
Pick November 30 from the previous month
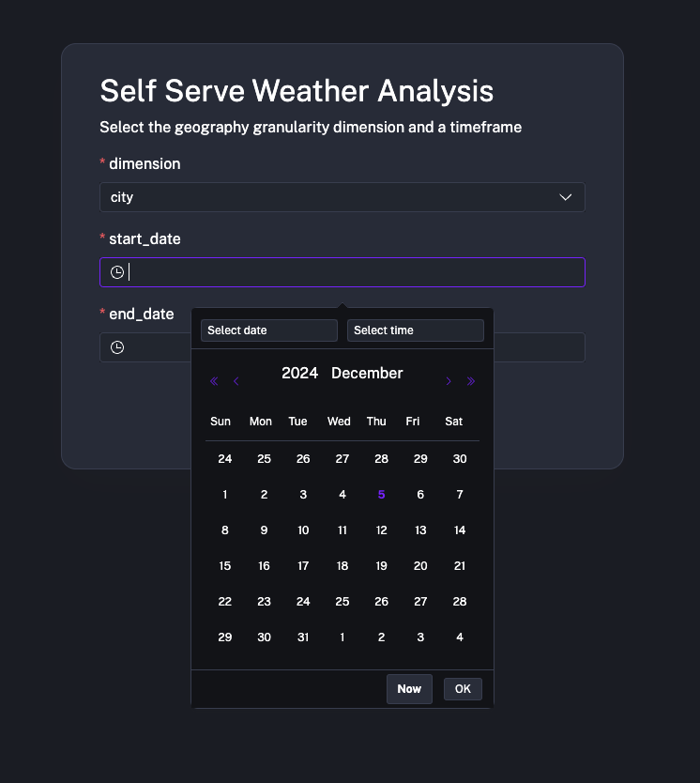pyautogui.click(x=460, y=458)
